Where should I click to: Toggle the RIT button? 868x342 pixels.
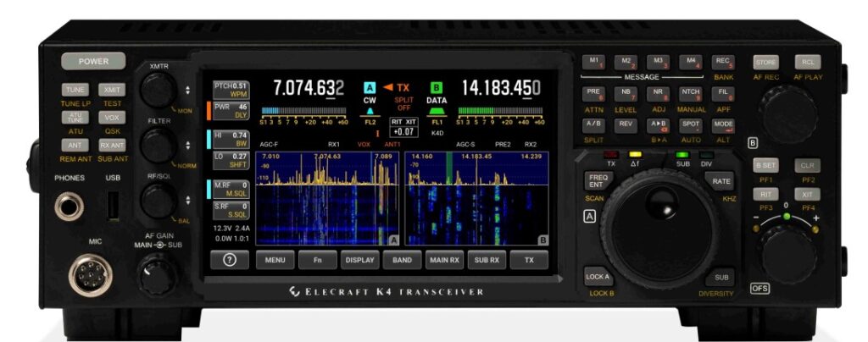click(x=765, y=194)
